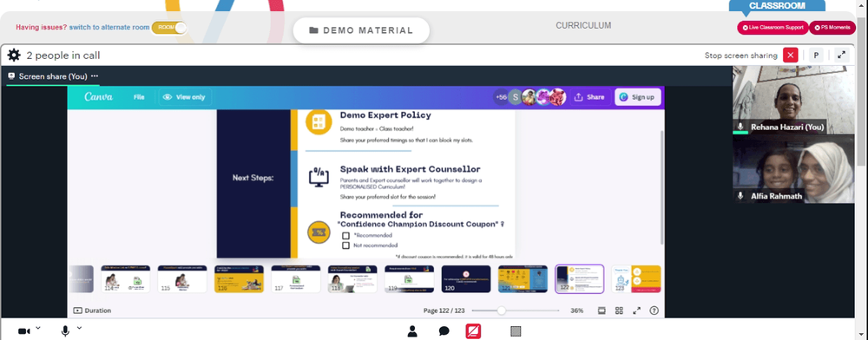This screenshot has width=868, height=340.
Task: Stop screen sharing with red X
Action: [x=791, y=56]
